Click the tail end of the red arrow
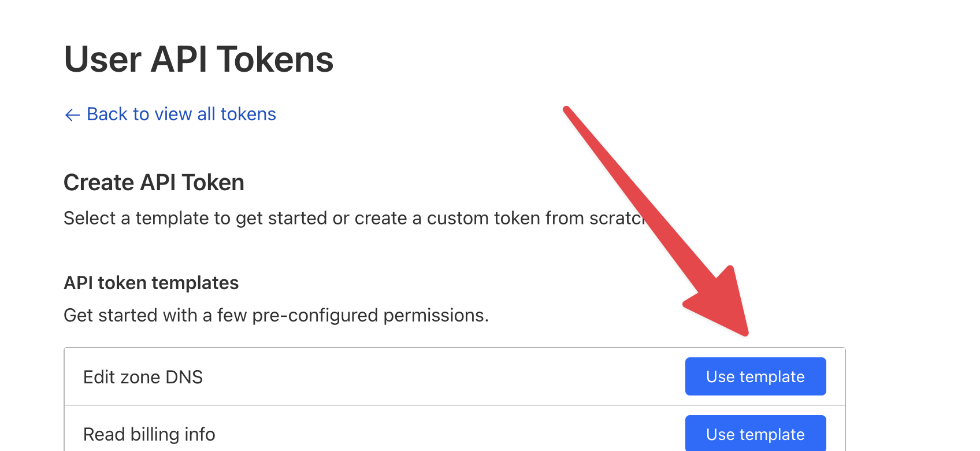Viewport: 980px width, 451px height. [x=568, y=110]
